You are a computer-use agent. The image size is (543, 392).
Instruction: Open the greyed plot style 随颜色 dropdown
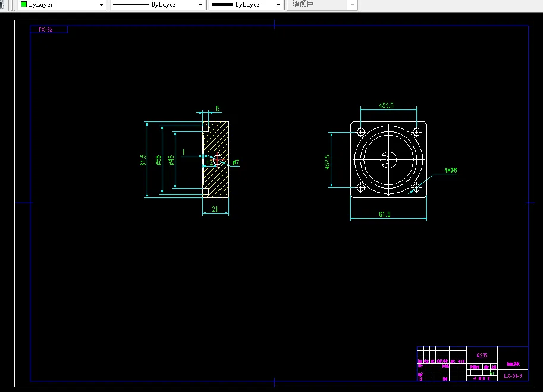tap(323, 5)
